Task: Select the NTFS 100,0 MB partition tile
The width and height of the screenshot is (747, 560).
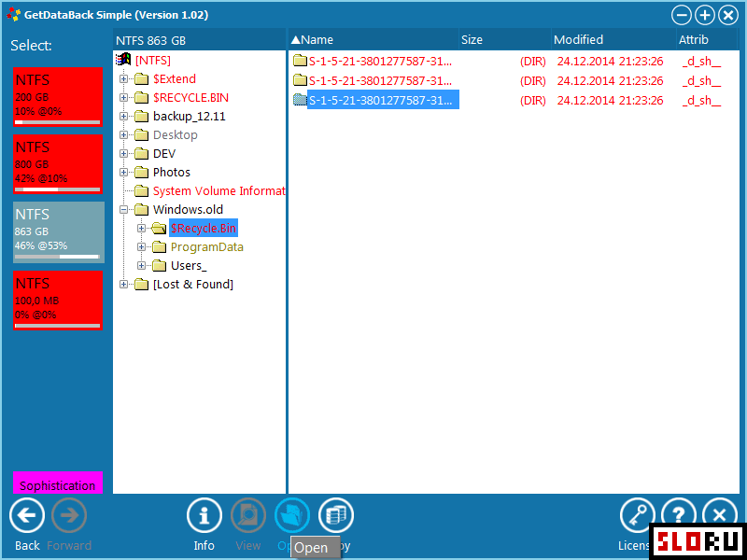Action: [x=58, y=300]
